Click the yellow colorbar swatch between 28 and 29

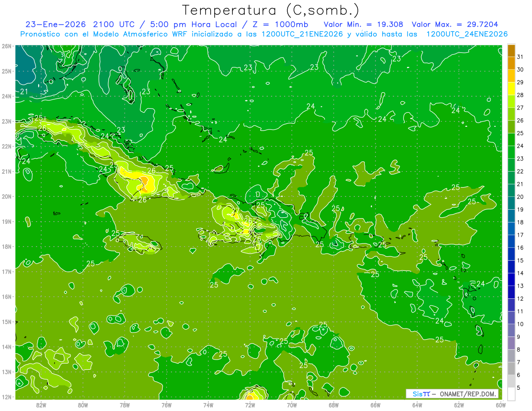click(x=511, y=89)
